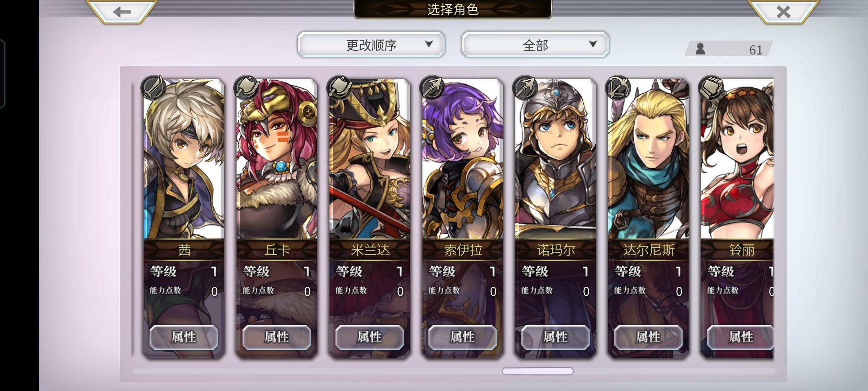The image size is (868, 391).
Task: Open 属性 for character 茜
Action: pyautogui.click(x=184, y=337)
